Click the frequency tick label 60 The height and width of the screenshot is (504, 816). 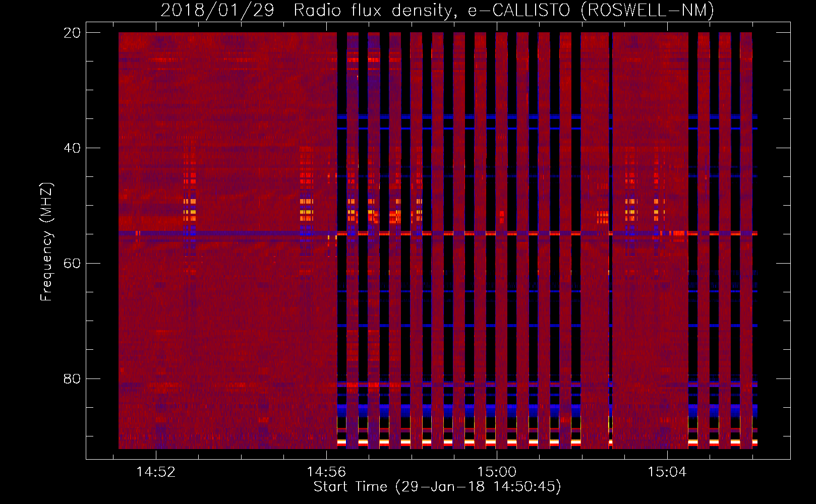[x=72, y=264]
